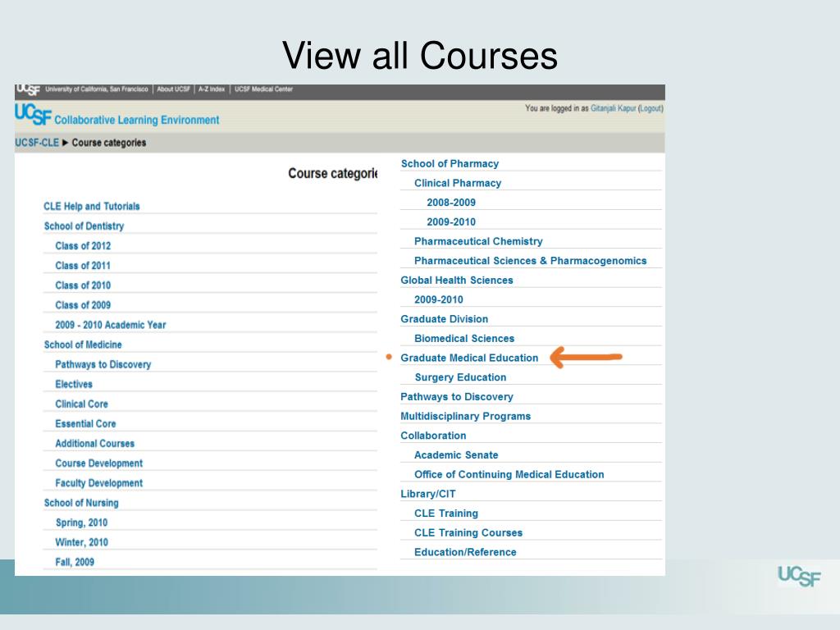Screen dimensions: 840x630
Task: Open the School of Pharmacy category
Action: click(450, 164)
